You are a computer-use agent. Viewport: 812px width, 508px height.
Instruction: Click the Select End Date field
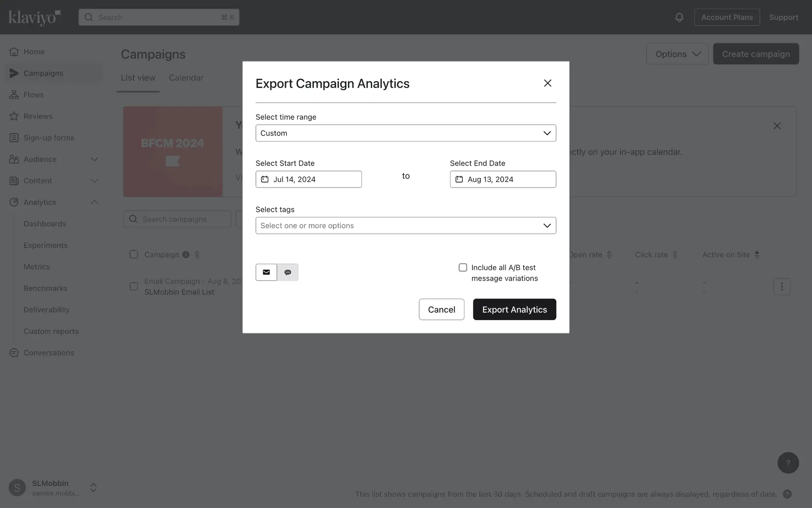502,179
